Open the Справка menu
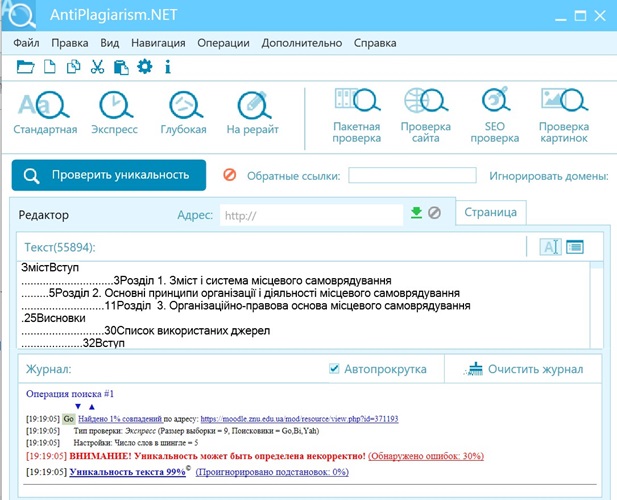The image size is (617, 500). [x=375, y=43]
